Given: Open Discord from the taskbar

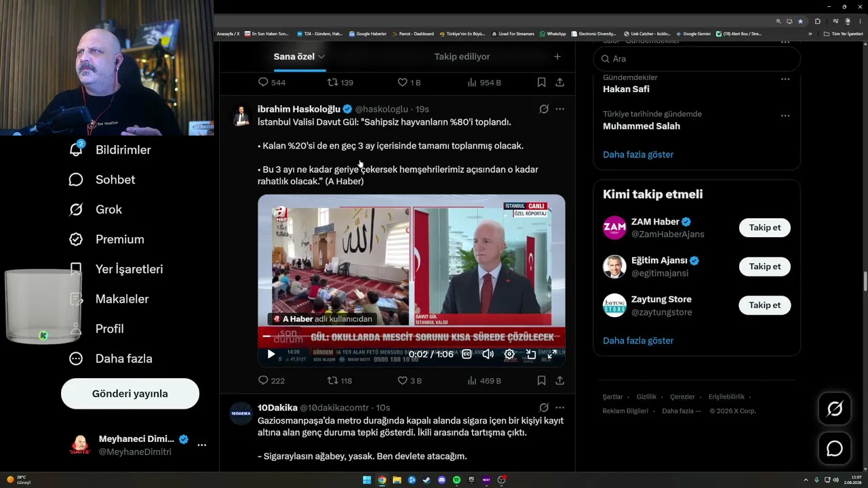Looking at the screenshot, I should pos(441,480).
